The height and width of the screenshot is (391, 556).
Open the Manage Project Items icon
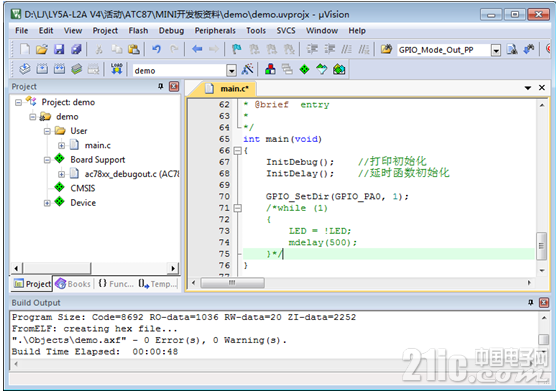(270, 69)
